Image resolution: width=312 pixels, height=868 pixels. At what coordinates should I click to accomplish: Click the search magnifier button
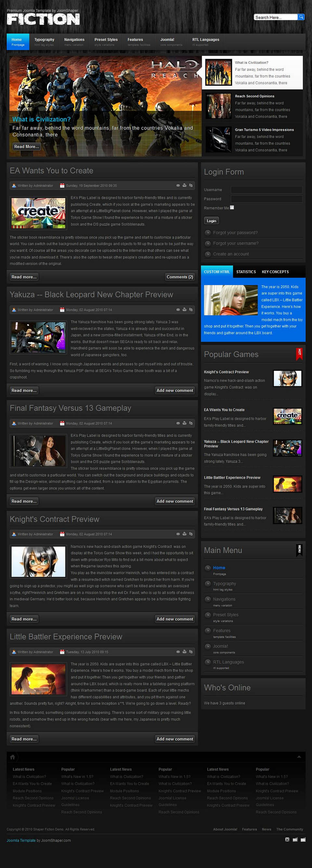(301, 17)
